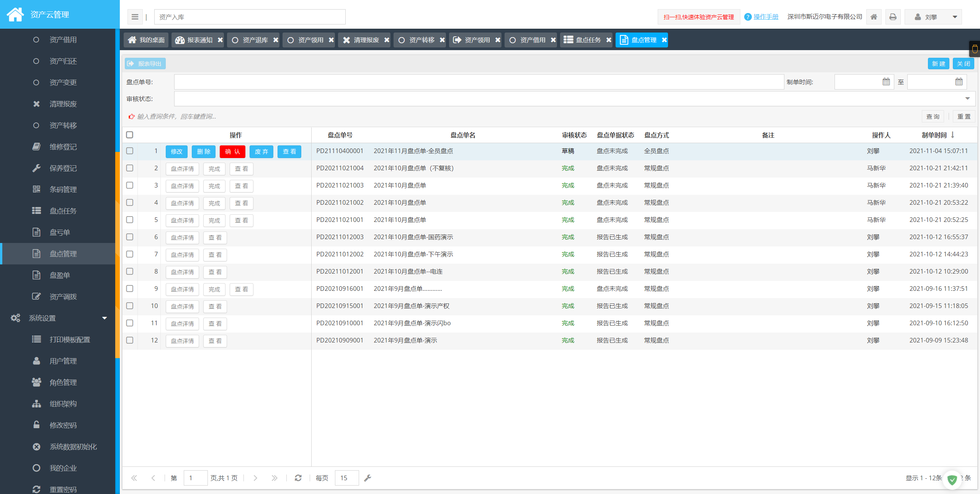Click the refresh icon in pagination bar

click(x=298, y=478)
